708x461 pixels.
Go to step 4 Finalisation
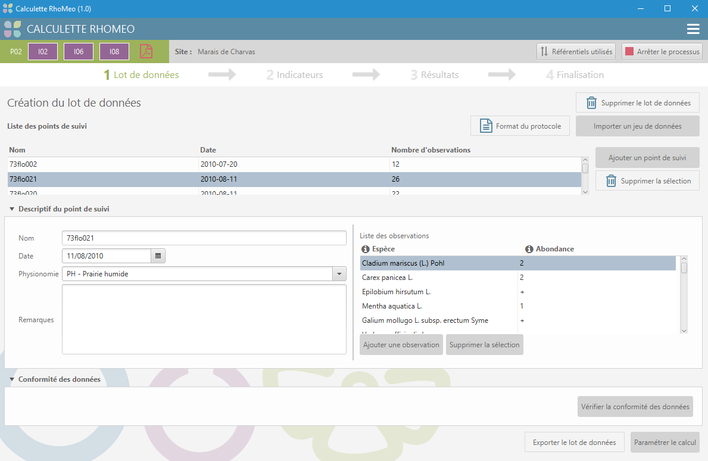[575, 75]
